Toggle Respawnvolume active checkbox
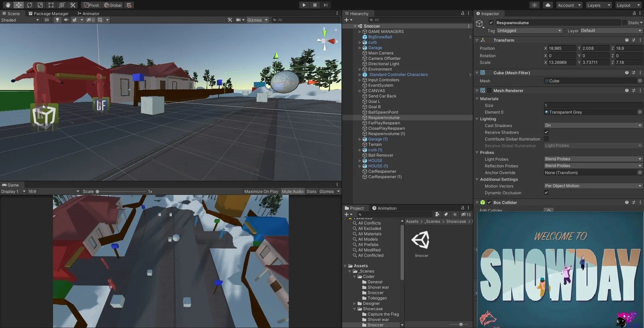Image resolution: width=644 pixels, height=328 pixels. point(491,23)
